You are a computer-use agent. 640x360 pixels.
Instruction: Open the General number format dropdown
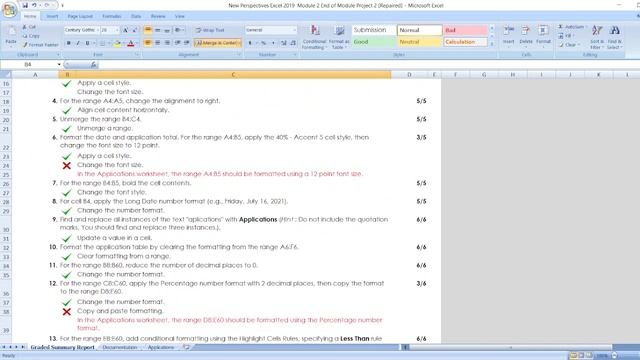coord(294,30)
